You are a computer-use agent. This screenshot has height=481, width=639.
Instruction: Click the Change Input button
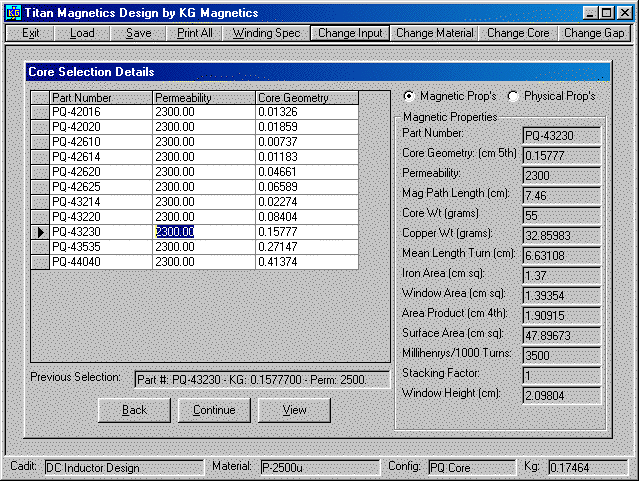[350, 33]
